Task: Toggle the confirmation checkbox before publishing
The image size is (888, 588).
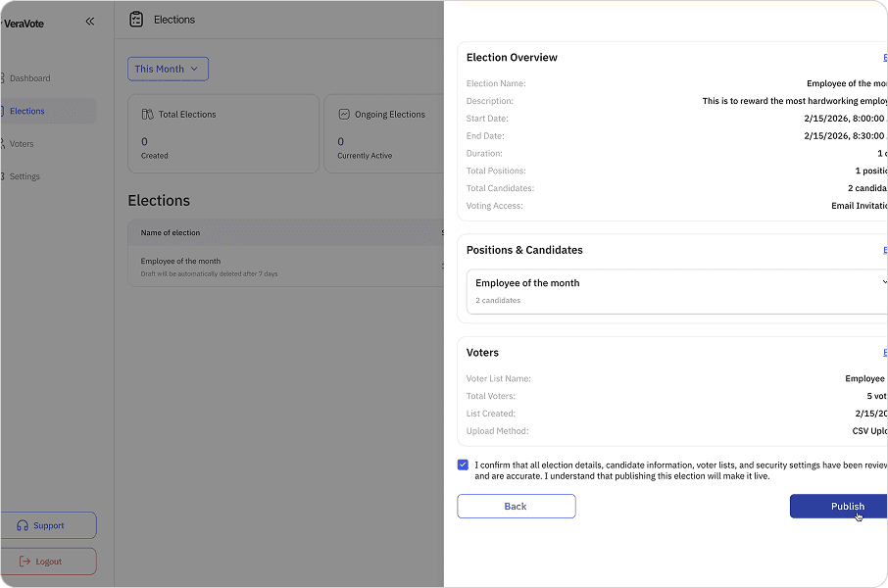Action: click(462, 465)
